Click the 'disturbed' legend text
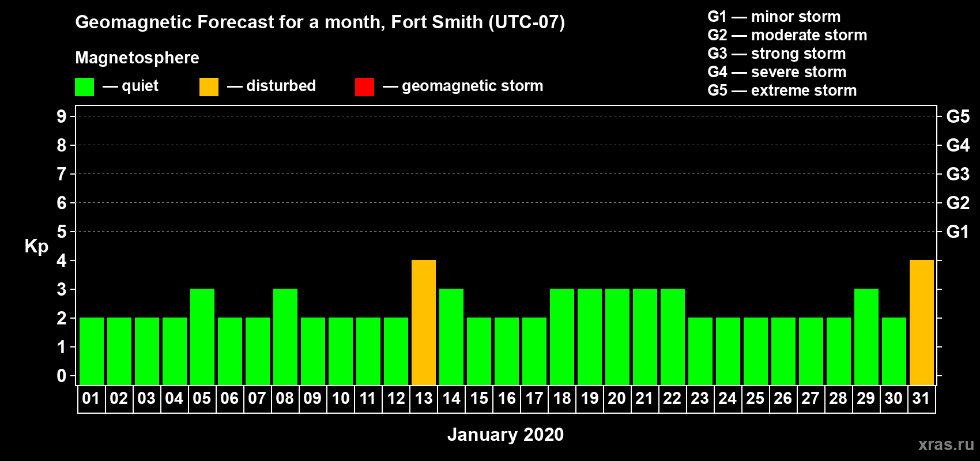The width and height of the screenshot is (980, 461). [281, 86]
